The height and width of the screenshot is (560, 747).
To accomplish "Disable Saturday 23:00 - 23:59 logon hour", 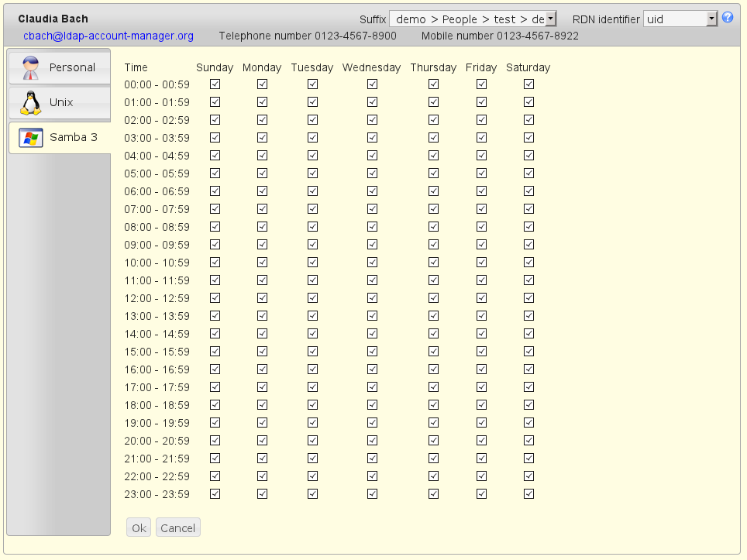I will [528, 494].
